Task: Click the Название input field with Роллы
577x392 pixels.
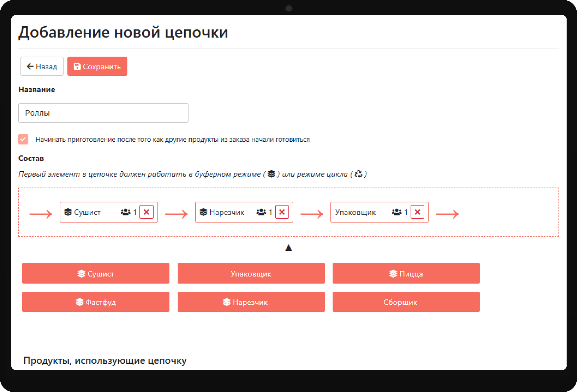Action: click(103, 113)
